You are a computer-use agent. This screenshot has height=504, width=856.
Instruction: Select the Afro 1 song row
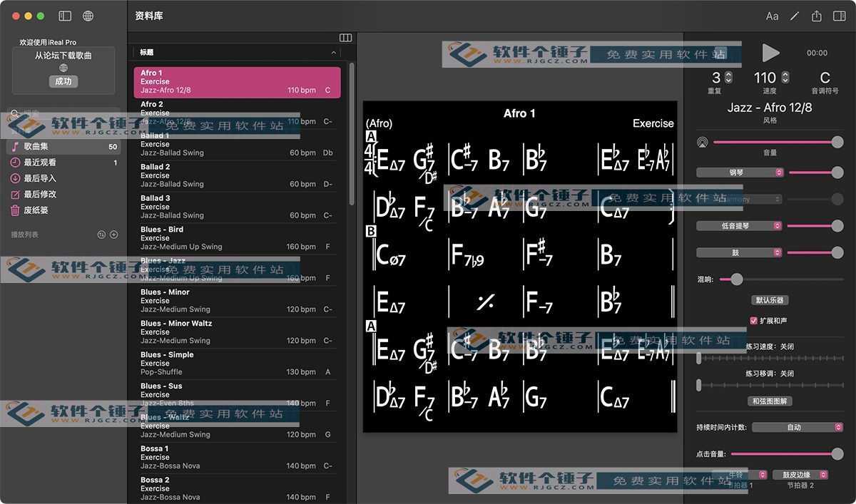click(x=237, y=82)
